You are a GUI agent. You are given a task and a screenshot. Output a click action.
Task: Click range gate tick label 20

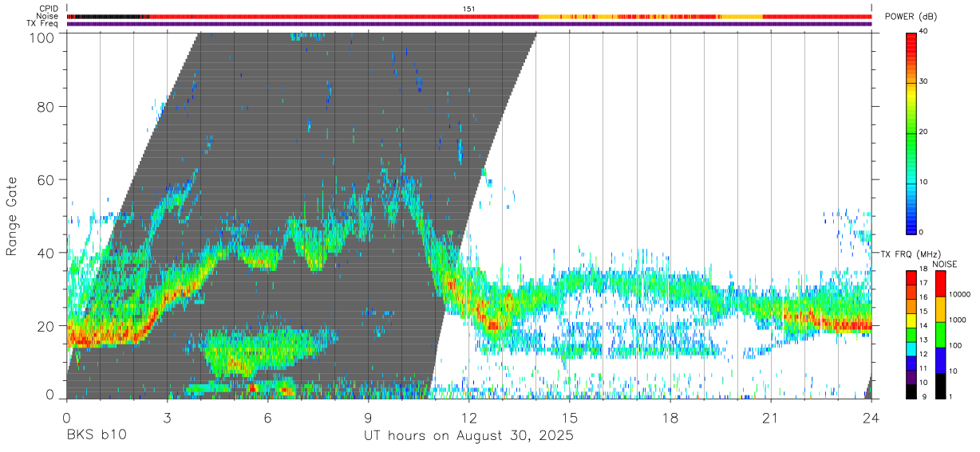pyautogui.click(x=45, y=326)
